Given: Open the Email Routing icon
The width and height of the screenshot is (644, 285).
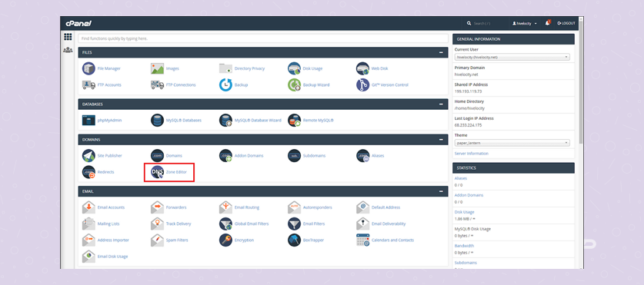Looking at the screenshot, I should coord(226,207).
